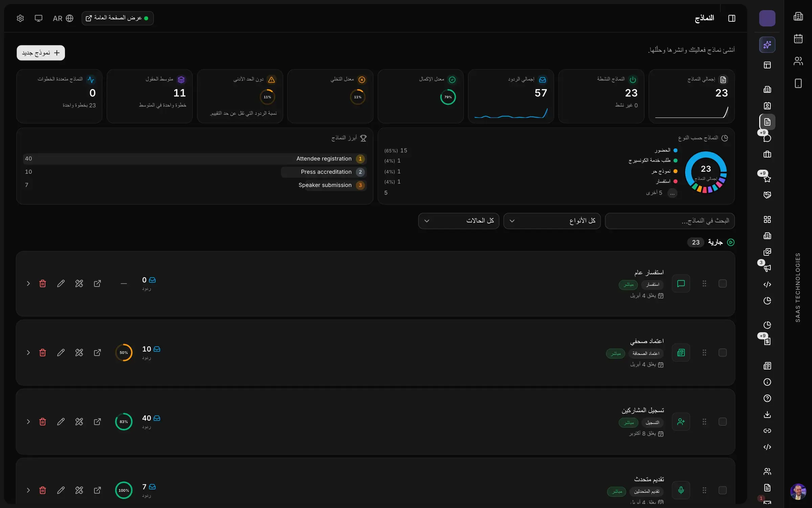
Task: Open the user avatar photo at bottom right
Action: tap(798, 491)
